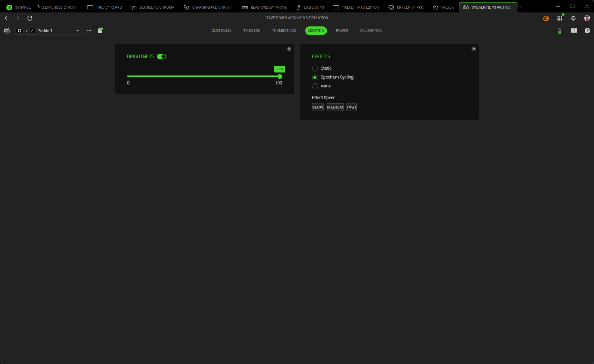Switch to the BlackWidow V4 75% tab
Viewport: 594px width, 364px height.
click(x=264, y=7)
